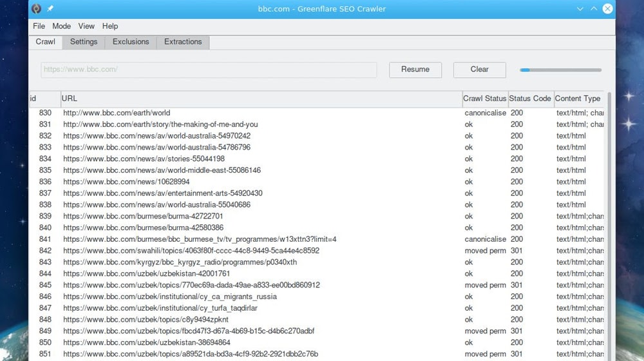
Task: Select the URL ending the-making-of-me-and-you
Action: [160, 124]
